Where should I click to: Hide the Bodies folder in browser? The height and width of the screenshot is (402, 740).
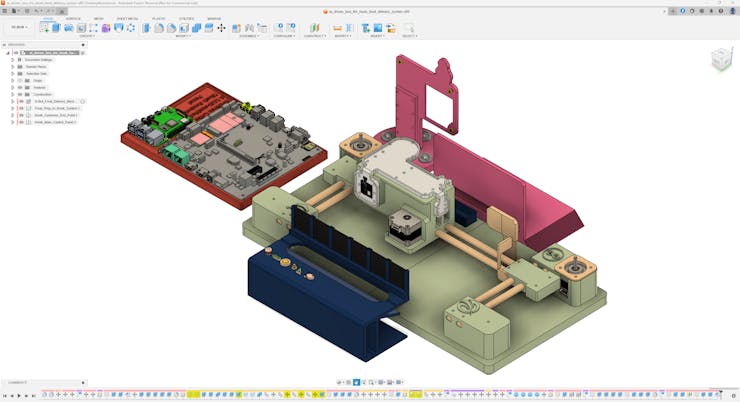(20, 88)
